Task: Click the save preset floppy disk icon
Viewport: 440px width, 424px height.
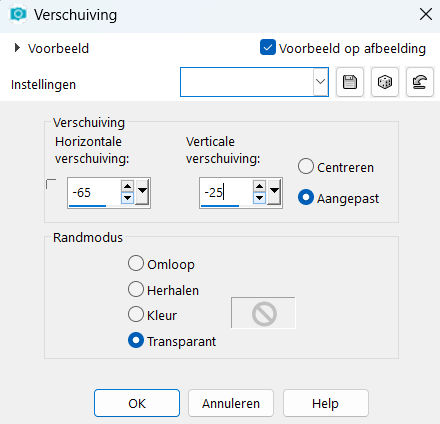Action: 350,82
